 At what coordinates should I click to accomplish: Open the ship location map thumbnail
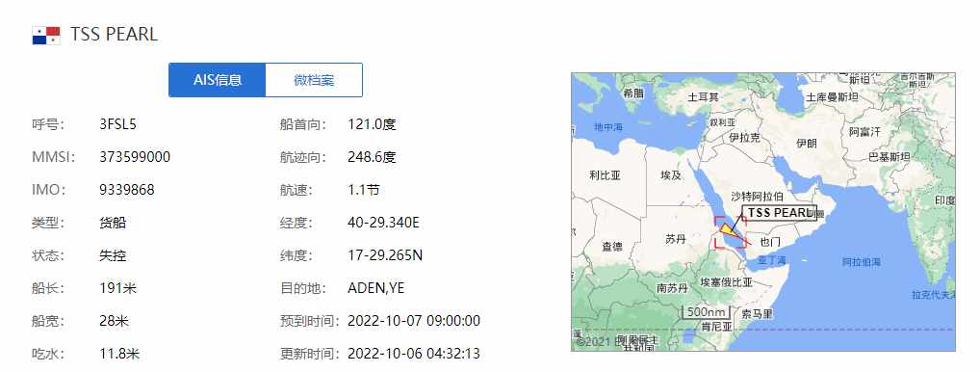(763, 212)
